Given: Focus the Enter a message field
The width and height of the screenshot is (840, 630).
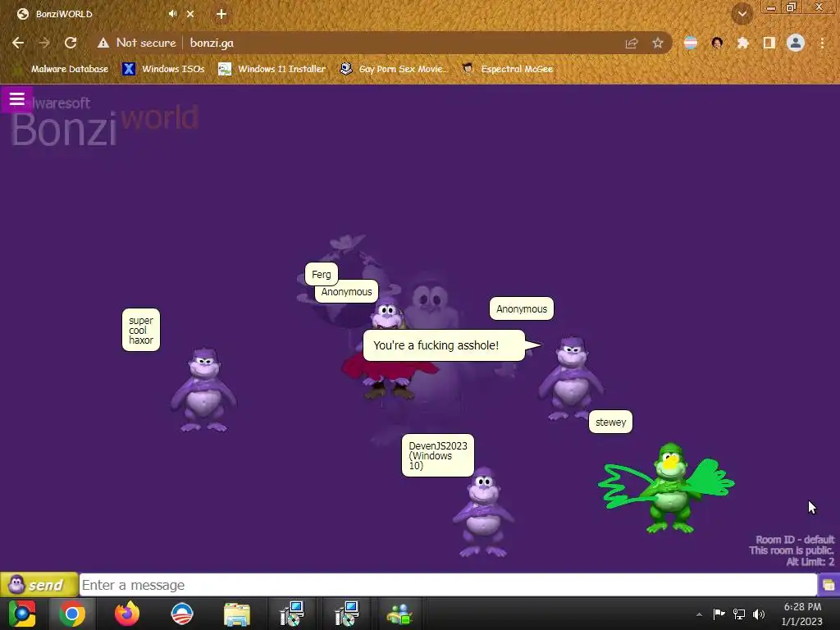Looking at the screenshot, I should pyautogui.click(x=448, y=584).
